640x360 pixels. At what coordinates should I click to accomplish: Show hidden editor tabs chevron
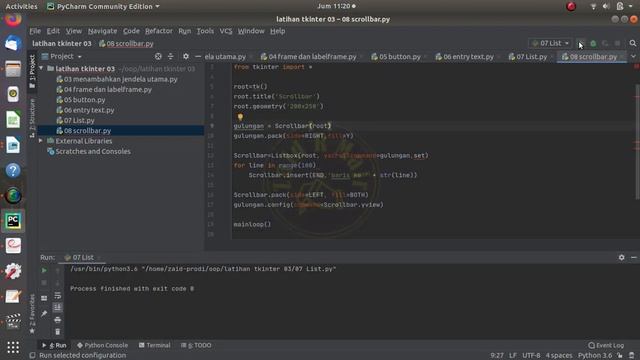point(633,57)
